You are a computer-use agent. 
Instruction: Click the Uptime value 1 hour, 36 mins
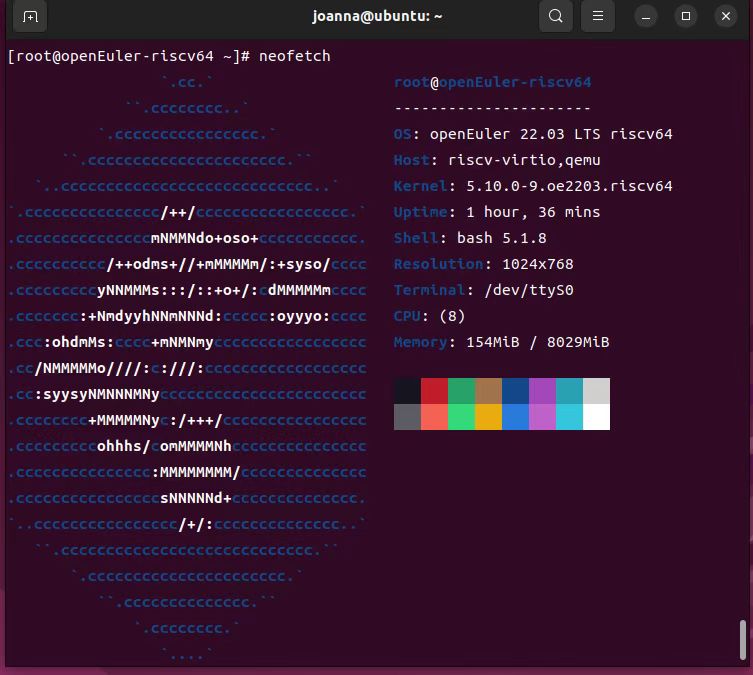[x=533, y=212]
